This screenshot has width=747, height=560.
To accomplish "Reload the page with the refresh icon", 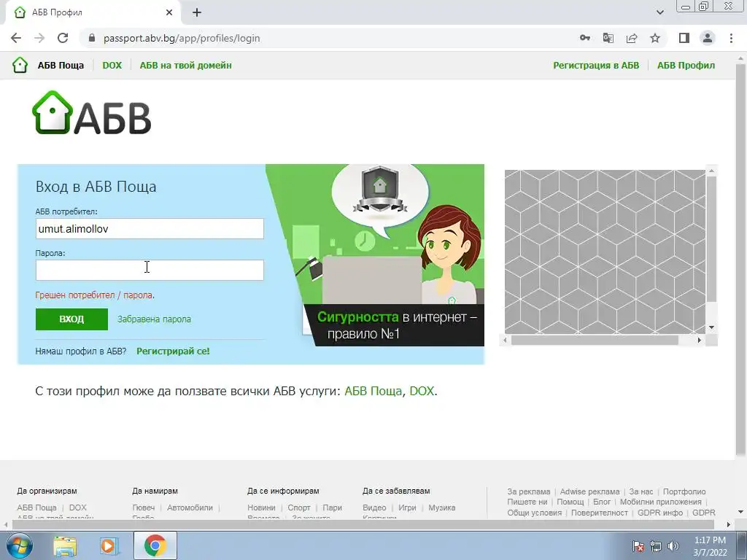I will click(x=63, y=38).
